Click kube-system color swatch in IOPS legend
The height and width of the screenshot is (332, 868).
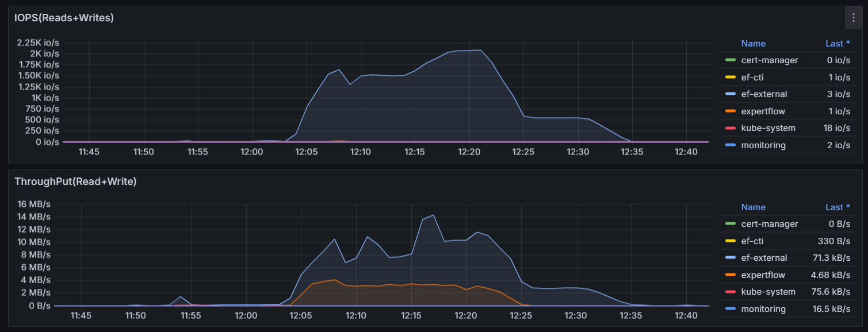(x=730, y=128)
